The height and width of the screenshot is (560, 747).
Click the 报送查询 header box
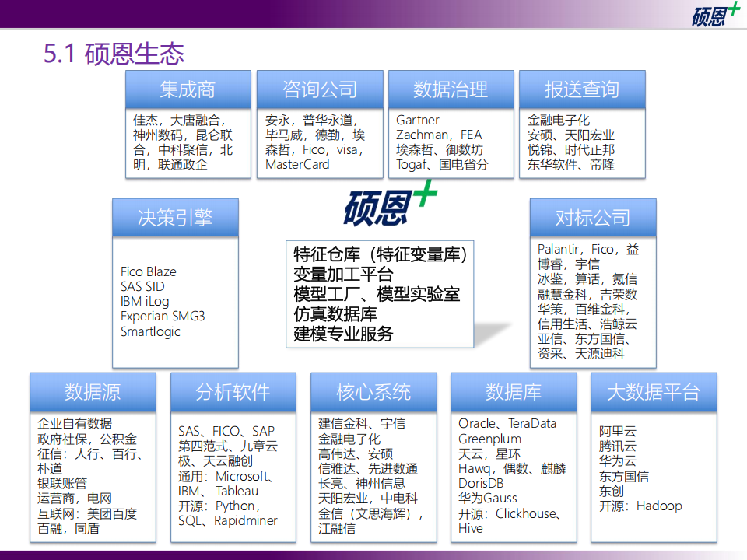(582, 89)
